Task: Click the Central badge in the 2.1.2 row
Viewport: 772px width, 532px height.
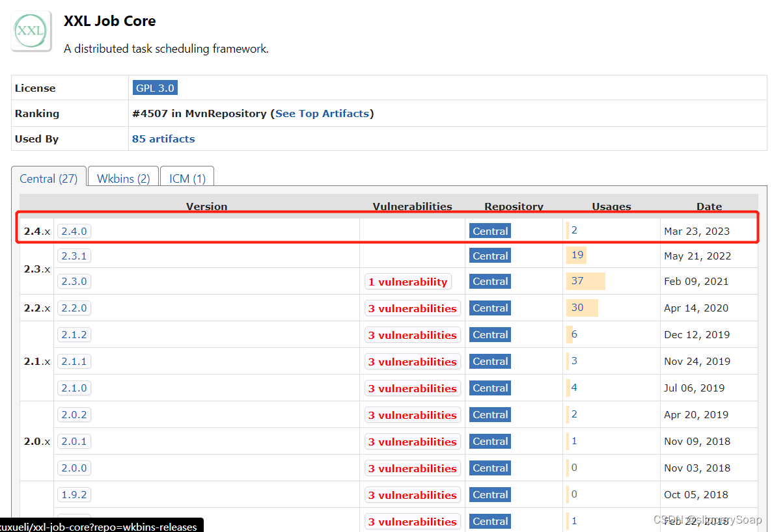Action: coord(490,335)
